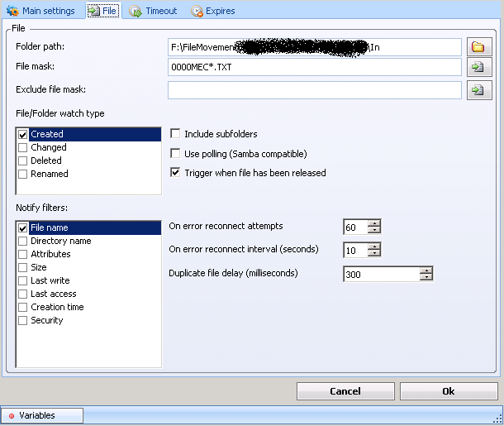Switch to the Main settings tab
Image resolution: width=504 pixels, height=426 pixels.
pyautogui.click(x=41, y=11)
